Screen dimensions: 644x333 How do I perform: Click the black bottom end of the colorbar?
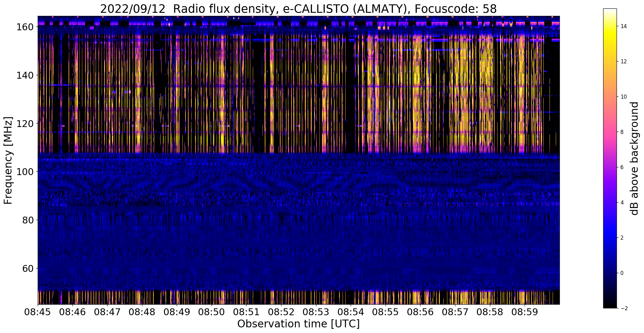pos(610,305)
